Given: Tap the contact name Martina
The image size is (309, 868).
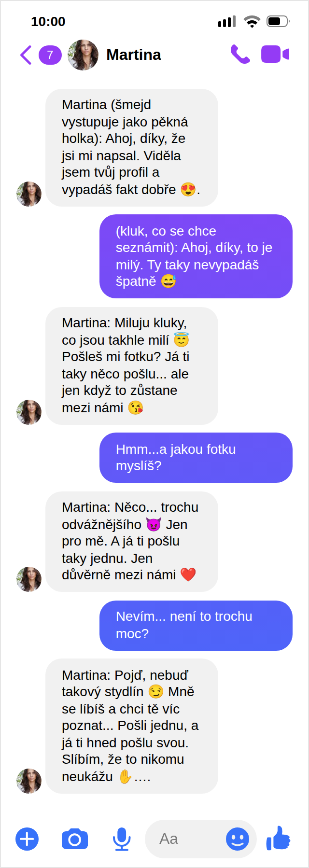Looking at the screenshot, I should pos(134,55).
